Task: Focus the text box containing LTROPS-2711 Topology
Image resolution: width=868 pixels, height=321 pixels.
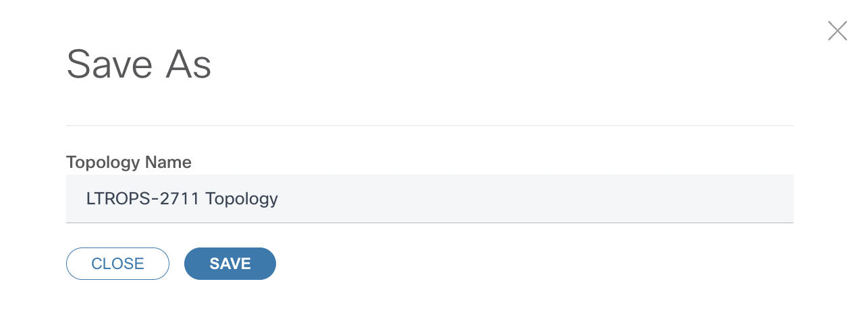Action: [x=429, y=199]
